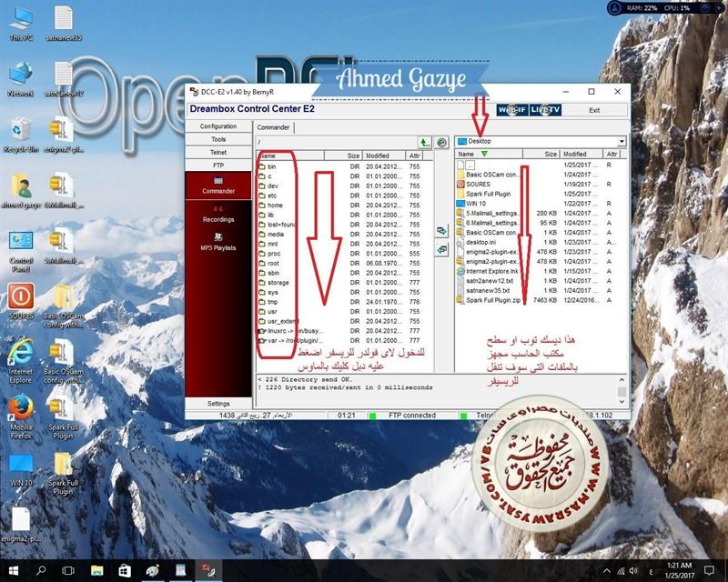Screen dimensions: 728x582
Task: Select the Recycle Bin desktop icon
Action: pos(21,135)
